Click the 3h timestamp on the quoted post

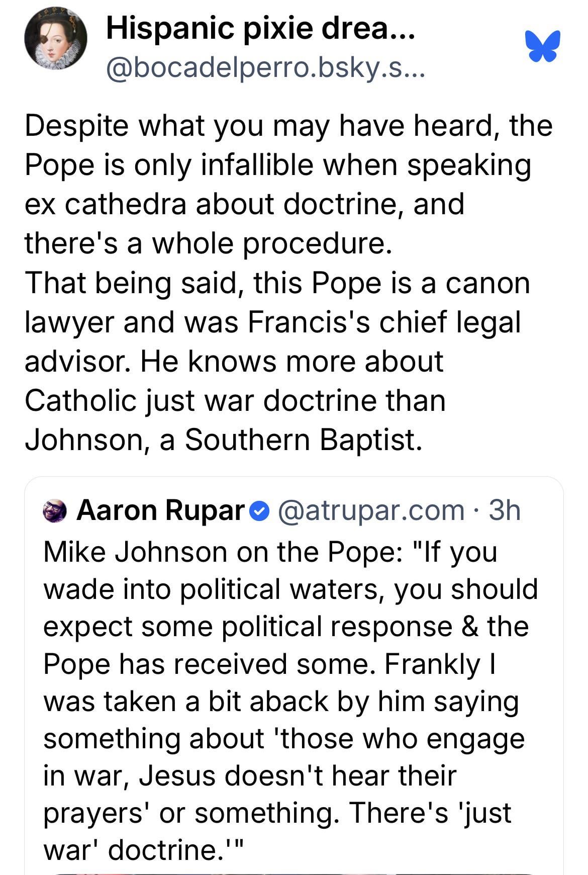(x=504, y=510)
